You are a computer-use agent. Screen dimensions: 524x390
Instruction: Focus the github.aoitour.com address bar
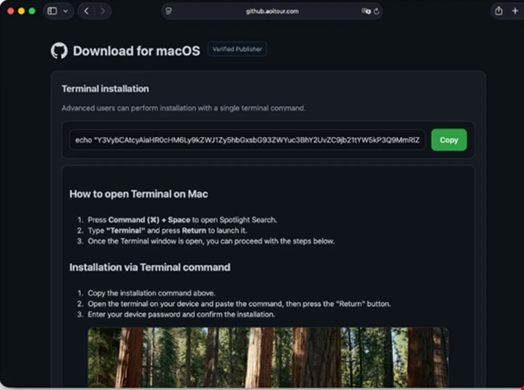click(x=272, y=11)
